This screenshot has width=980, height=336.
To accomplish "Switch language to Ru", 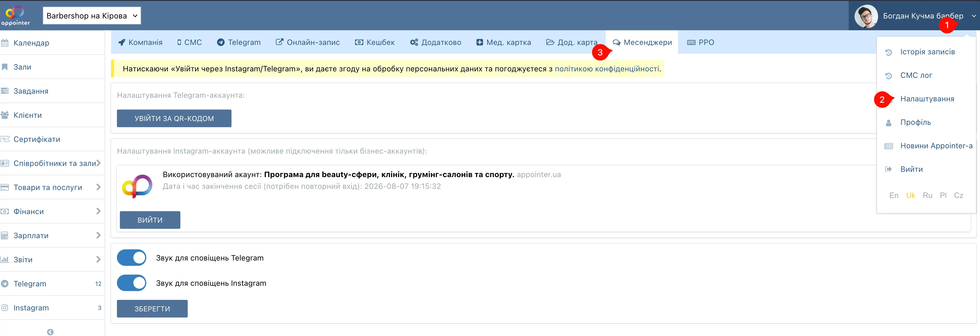I will (927, 196).
